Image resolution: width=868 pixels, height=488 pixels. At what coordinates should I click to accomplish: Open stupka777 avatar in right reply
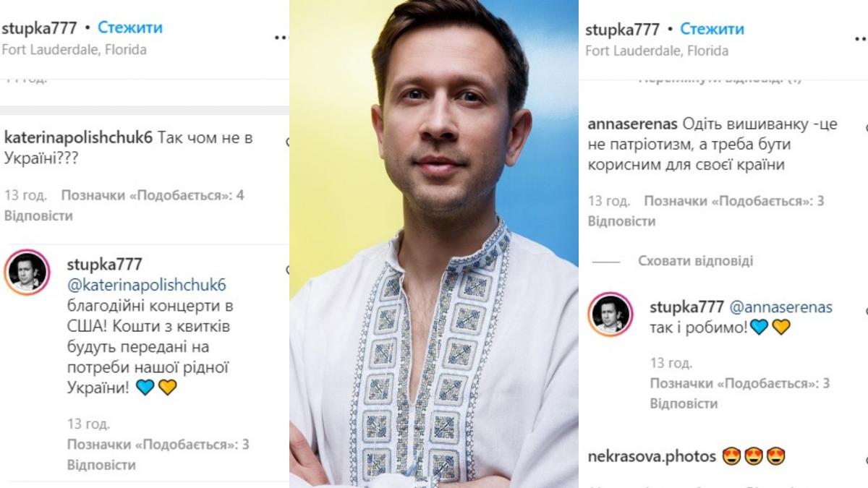(x=610, y=314)
